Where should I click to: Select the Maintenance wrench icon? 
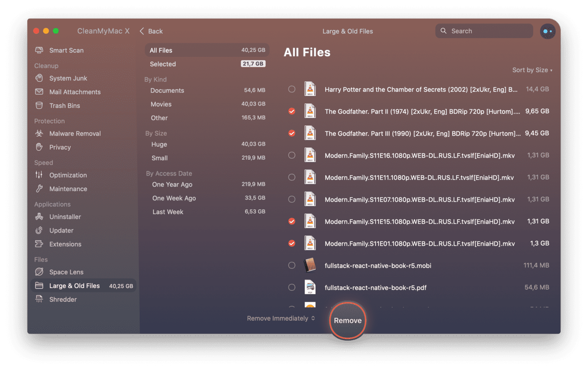(x=40, y=188)
